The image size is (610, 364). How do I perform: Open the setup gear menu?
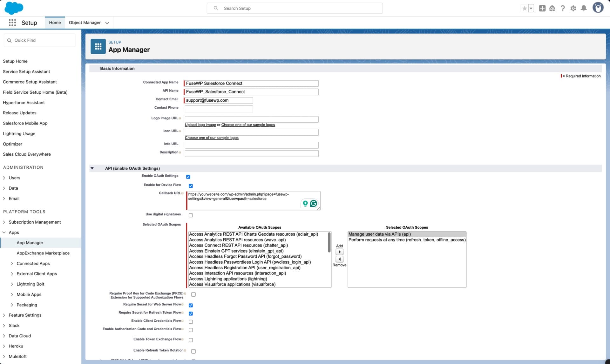[573, 8]
